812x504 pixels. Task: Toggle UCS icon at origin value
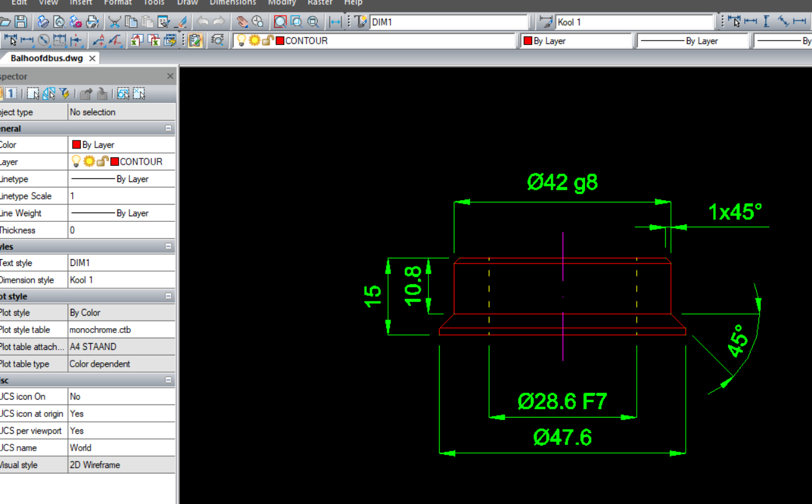121,413
